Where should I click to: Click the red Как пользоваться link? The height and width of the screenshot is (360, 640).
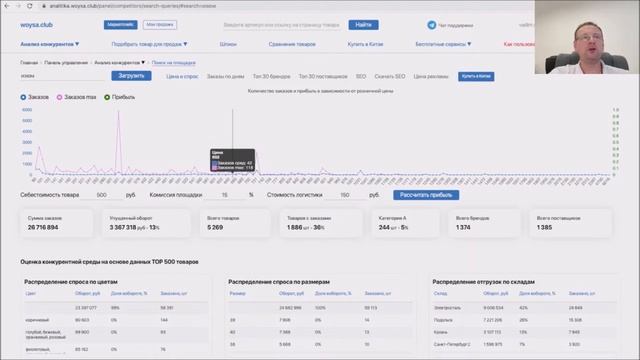click(x=519, y=44)
